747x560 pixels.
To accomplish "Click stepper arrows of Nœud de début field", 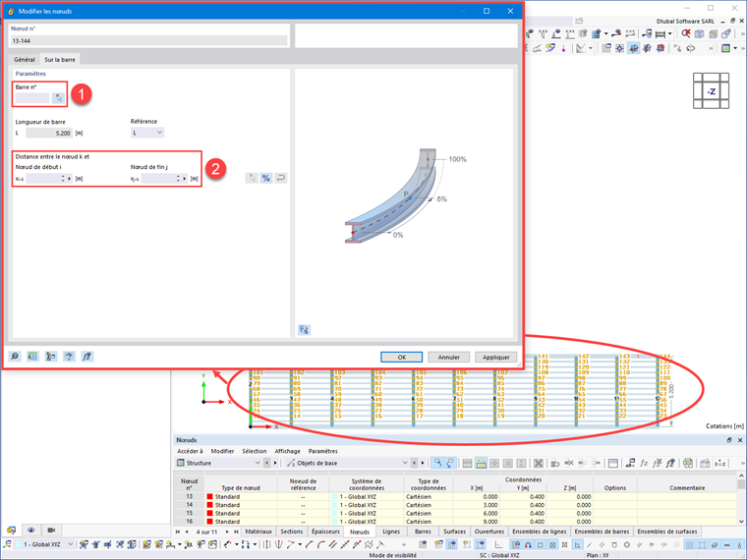I will click(63, 179).
